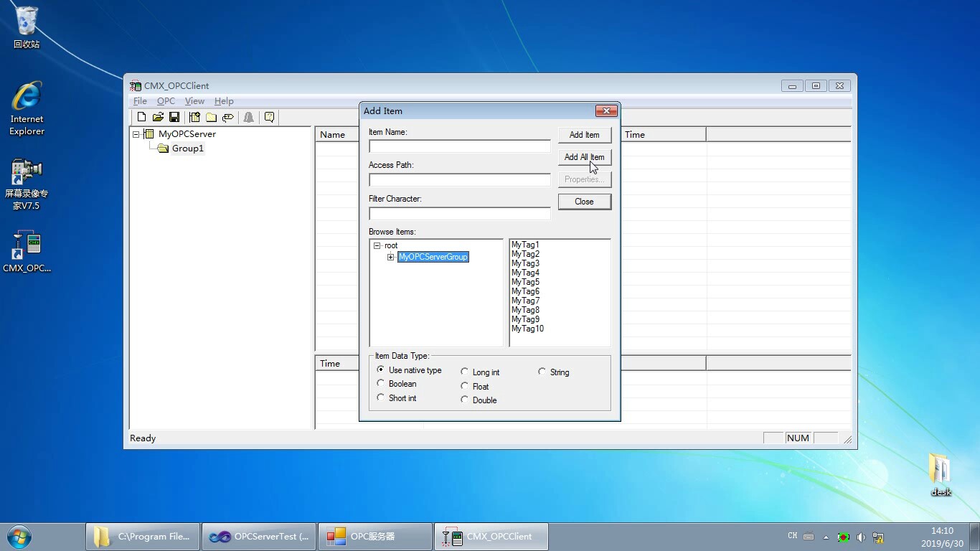Open the View menu
The image size is (980, 551).
coord(194,101)
